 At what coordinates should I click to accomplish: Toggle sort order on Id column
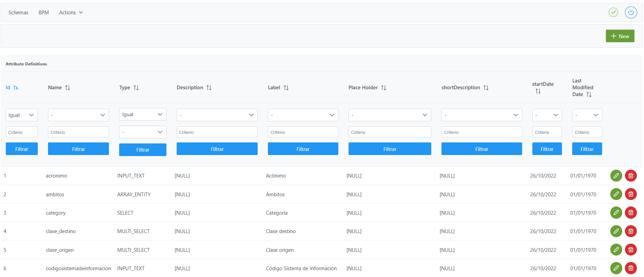point(16,88)
